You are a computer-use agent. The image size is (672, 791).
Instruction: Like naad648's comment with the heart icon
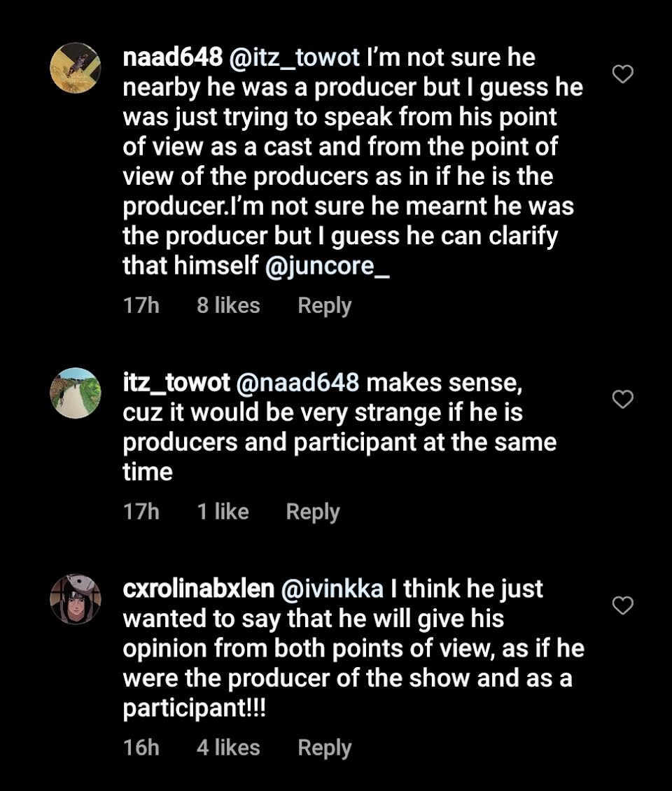click(622, 74)
